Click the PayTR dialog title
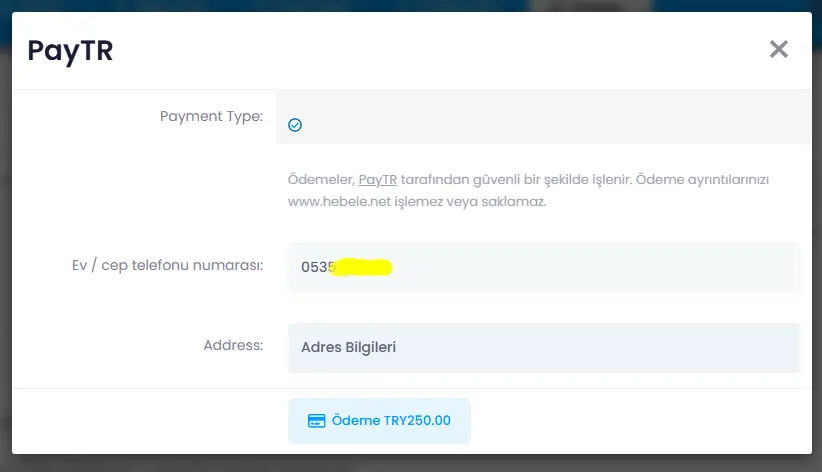Screen dimensions: 822x472 click(70, 51)
